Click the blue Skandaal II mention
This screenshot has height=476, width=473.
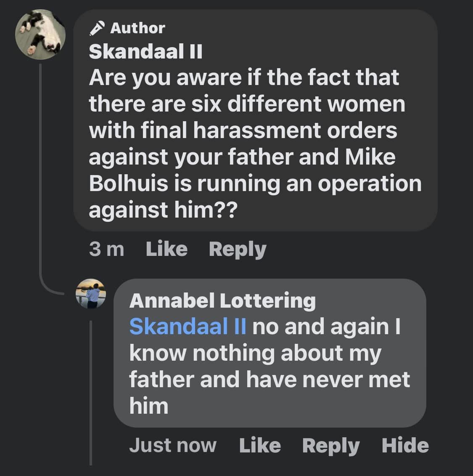tap(188, 326)
